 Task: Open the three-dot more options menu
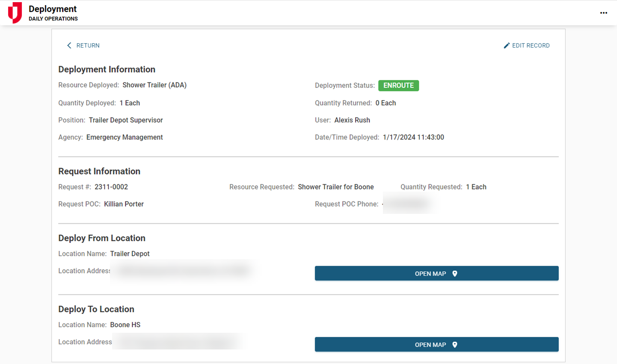point(603,13)
